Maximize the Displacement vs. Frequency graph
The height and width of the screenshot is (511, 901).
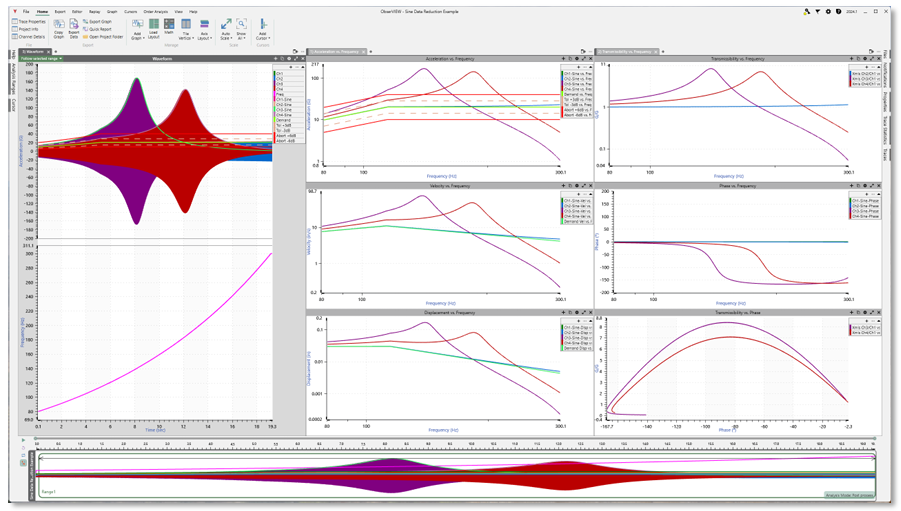tap(584, 313)
